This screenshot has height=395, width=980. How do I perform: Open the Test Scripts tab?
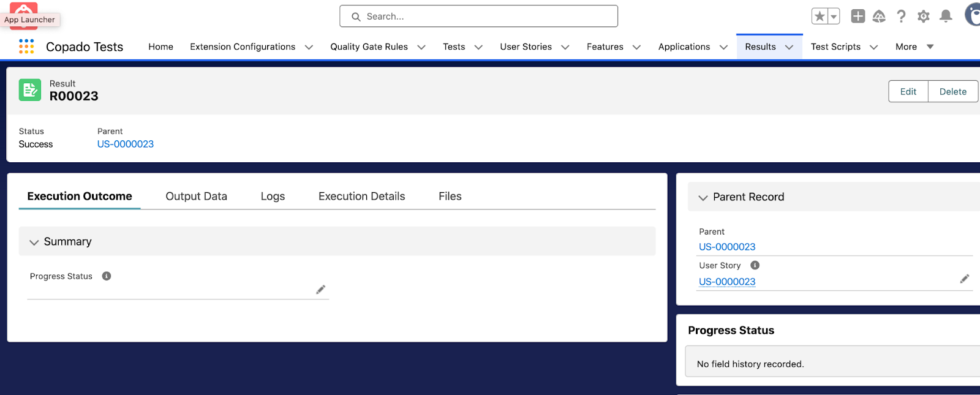[835, 47]
